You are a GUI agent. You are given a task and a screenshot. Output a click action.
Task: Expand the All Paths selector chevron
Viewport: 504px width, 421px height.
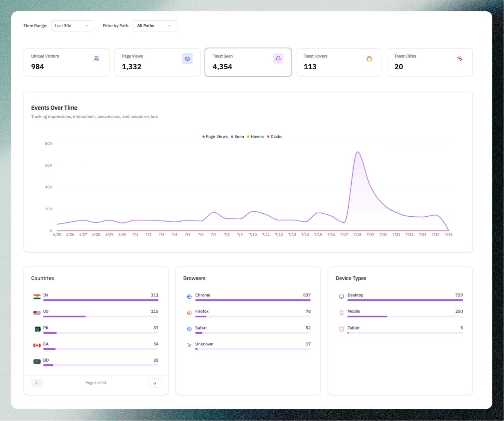coord(169,26)
